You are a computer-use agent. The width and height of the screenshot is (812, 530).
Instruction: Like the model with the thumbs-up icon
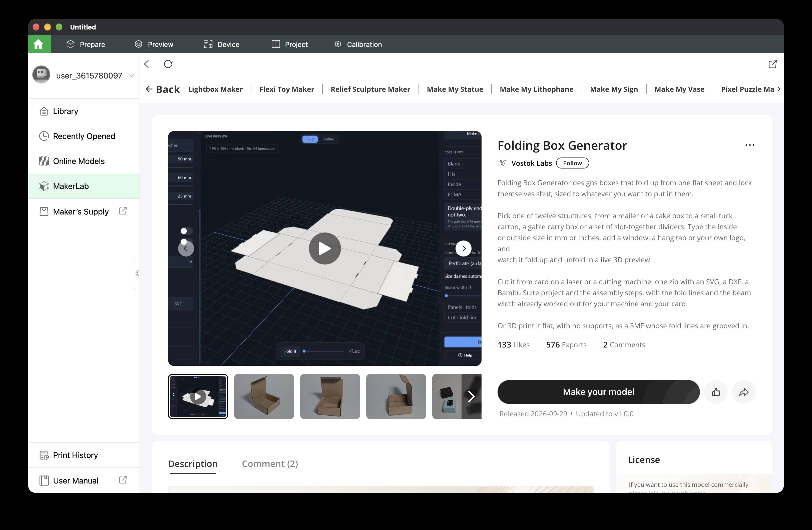tap(716, 392)
